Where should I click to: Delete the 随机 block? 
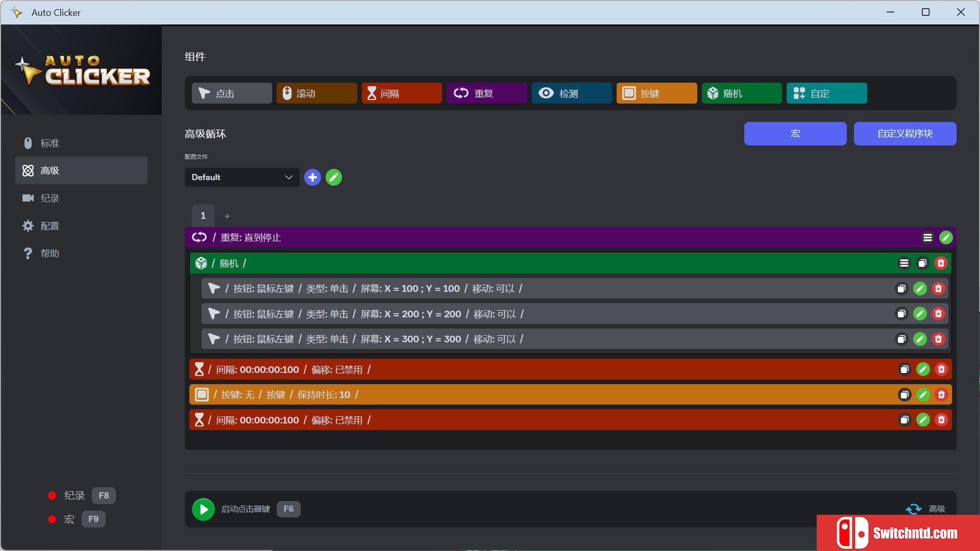[941, 263]
